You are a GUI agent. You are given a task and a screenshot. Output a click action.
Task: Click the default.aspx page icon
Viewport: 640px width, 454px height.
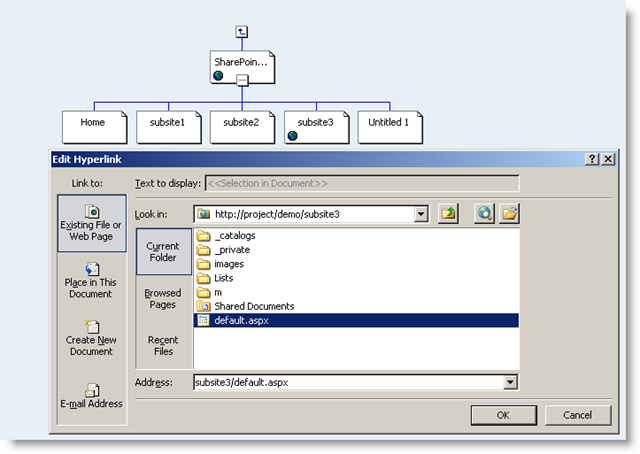tap(203, 320)
